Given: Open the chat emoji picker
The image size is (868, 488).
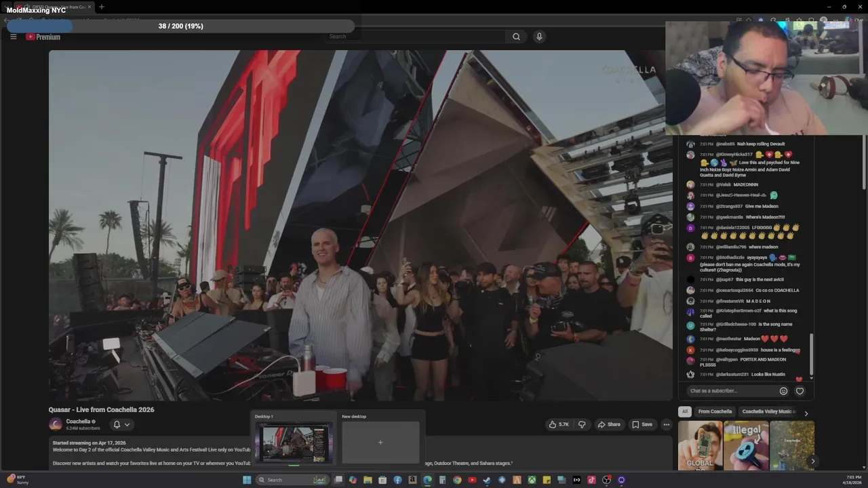Looking at the screenshot, I should [x=783, y=391].
